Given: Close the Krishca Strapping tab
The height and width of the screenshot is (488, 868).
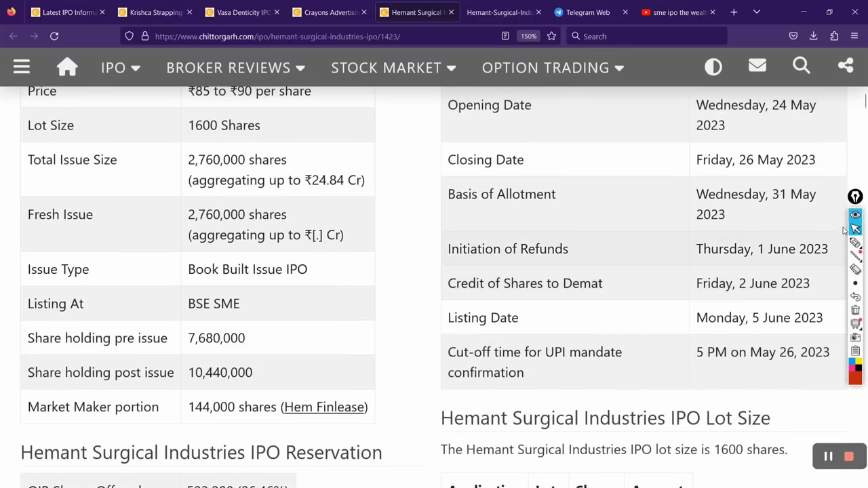Looking at the screenshot, I should point(189,12).
